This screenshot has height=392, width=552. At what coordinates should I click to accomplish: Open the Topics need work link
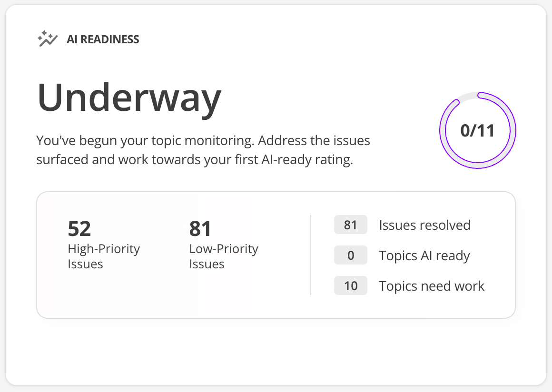click(x=432, y=286)
